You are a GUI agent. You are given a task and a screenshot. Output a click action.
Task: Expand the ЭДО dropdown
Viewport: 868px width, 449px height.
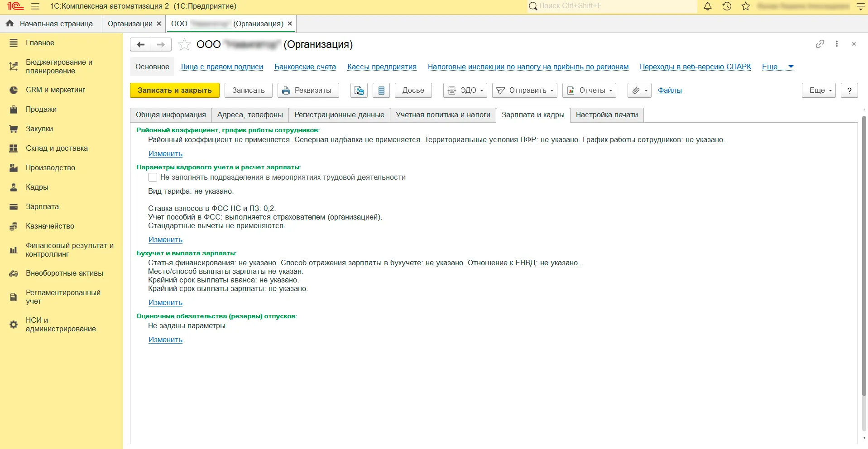tap(465, 91)
